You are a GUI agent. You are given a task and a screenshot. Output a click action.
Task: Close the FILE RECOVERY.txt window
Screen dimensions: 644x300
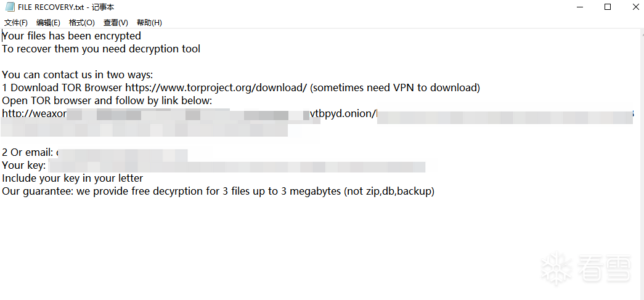[635, 7]
